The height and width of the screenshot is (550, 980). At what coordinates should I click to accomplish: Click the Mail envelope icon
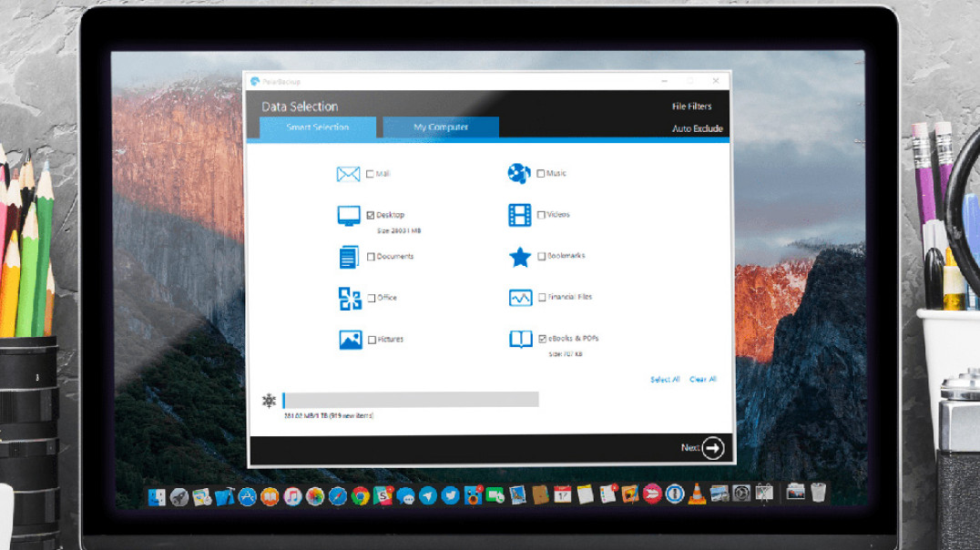point(348,174)
